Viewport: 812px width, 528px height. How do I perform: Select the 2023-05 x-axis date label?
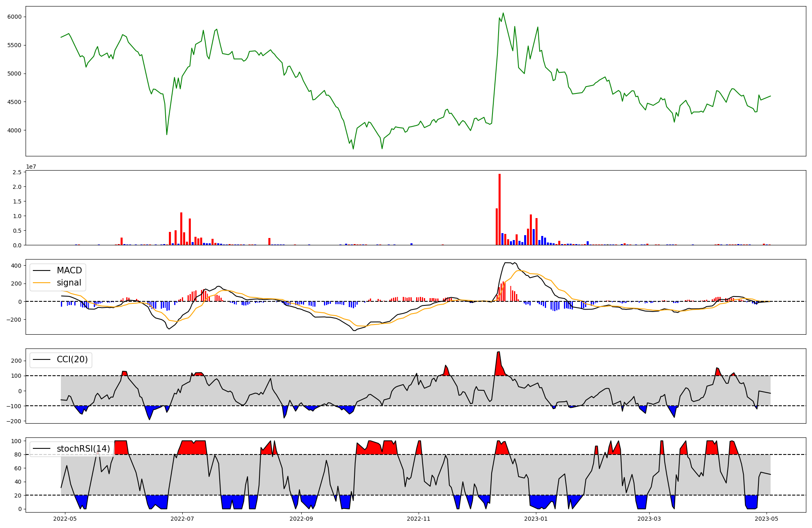[767, 519]
